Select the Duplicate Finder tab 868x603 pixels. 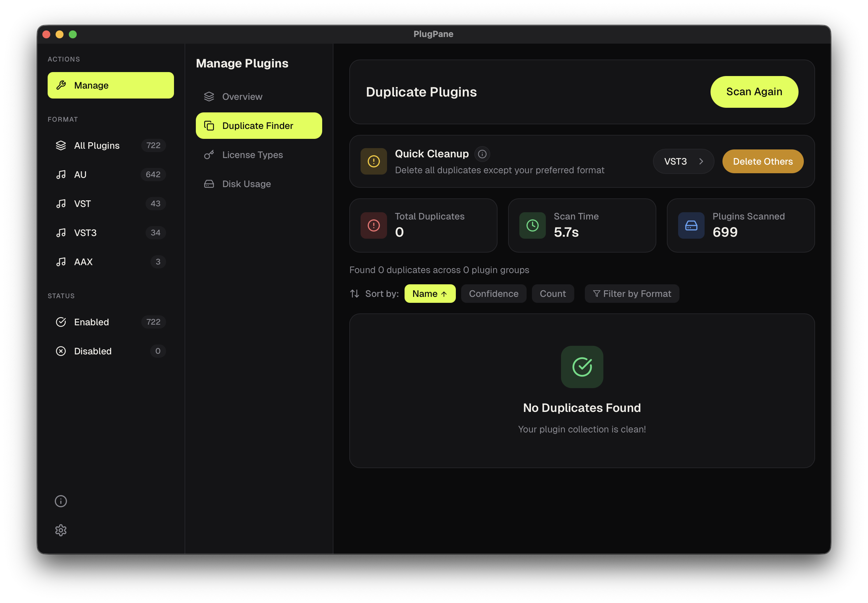[x=259, y=126]
